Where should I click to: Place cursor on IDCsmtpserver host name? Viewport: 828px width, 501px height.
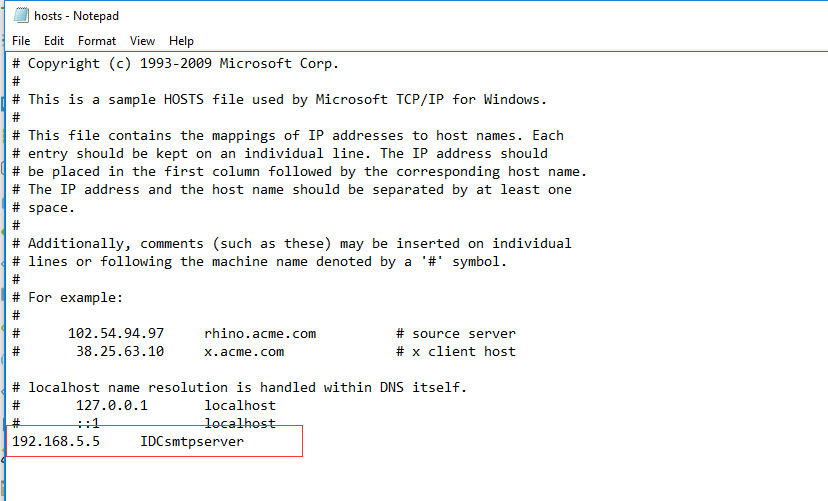click(x=192, y=442)
